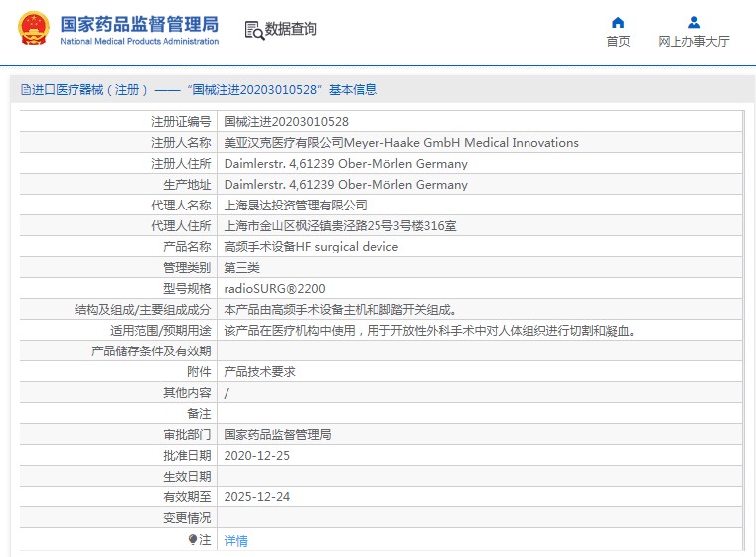Select the 生产地址 Daimlerstr. address value
Viewport: 756px width, 557px height.
pyautogui.click(x=346, y=184)
